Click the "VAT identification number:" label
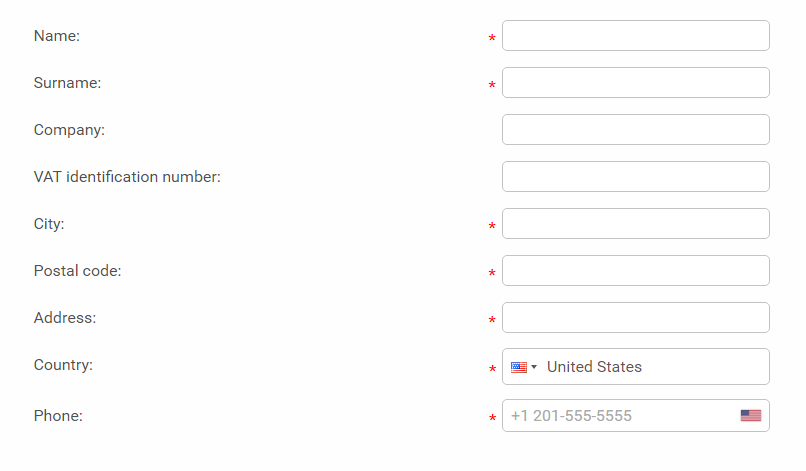The width and height of the screenshot is (806, 471). tap(127, 177)
